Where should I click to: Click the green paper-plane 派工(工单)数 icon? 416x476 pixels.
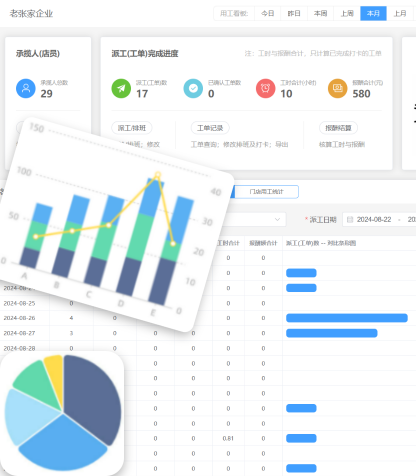pyautogui.click(x=121, y=88)
